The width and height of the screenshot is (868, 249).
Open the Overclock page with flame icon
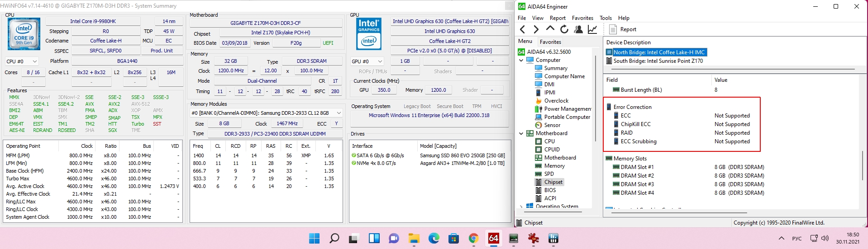pyautogui.click(x=552, y=101)
